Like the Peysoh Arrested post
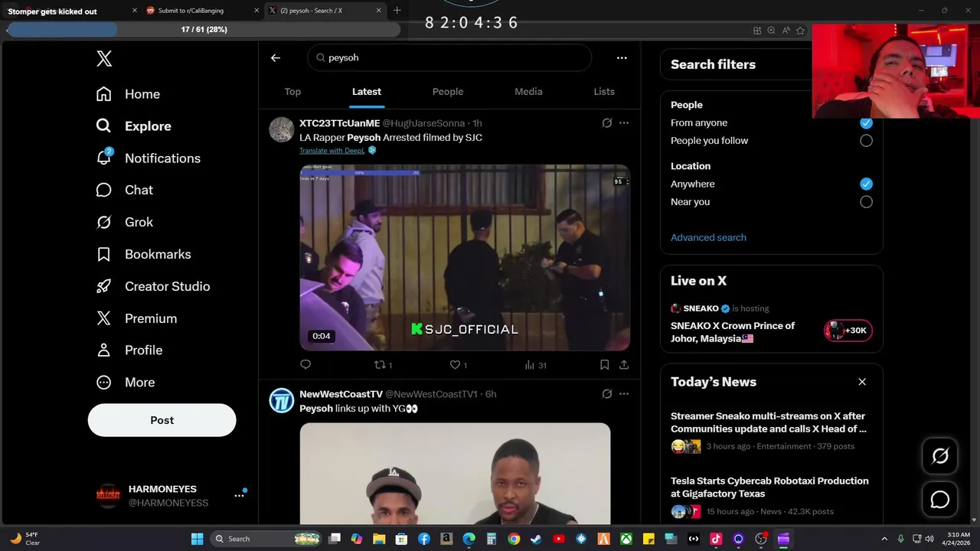The image size is (980, 551). pyautogui.click(x=458, y=365)
